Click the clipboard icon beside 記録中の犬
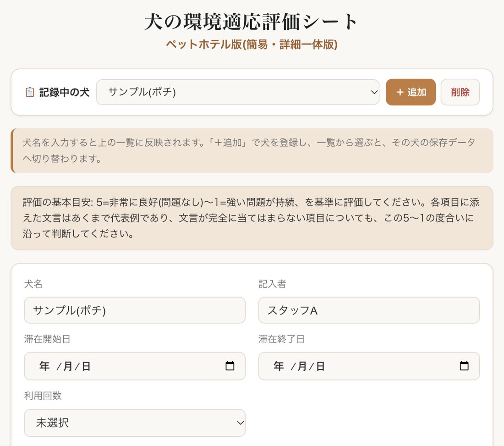Screen dimensions: 504x446 (30, 92)
